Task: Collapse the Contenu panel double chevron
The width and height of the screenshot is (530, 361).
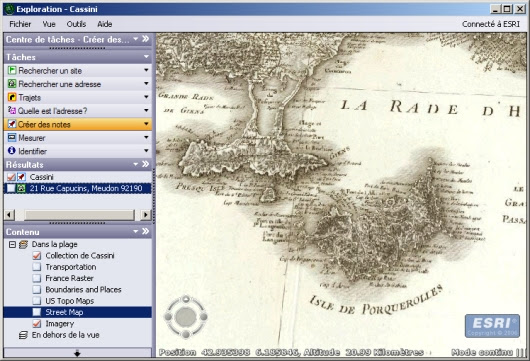Action: 146,231
